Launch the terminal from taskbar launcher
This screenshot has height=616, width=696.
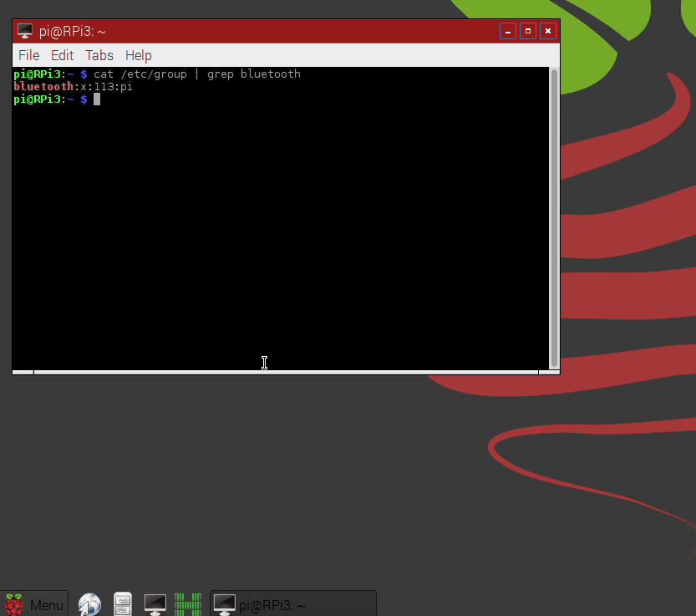pyautogui.click(x=155, y=604)
